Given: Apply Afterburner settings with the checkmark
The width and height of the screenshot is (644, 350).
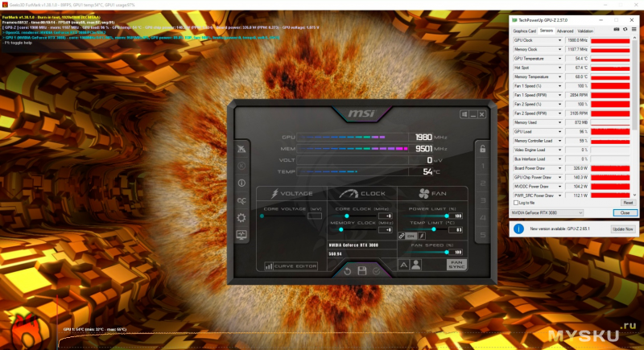Looking at the screenshot, I should click(376, 271).
